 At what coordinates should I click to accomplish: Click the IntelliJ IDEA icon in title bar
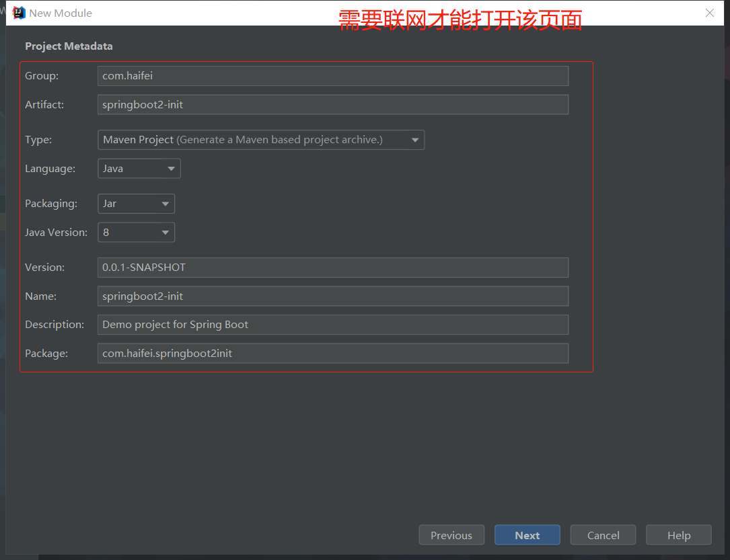(x=19, y=13)
